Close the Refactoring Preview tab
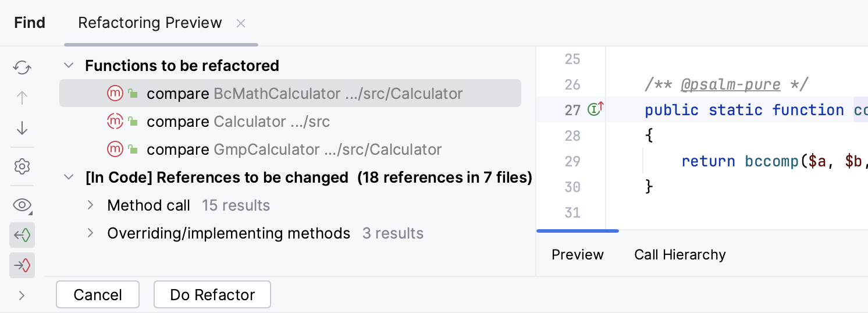Viewport: 868px width, 313px height. pyautogui.click(x=241, y=23)
